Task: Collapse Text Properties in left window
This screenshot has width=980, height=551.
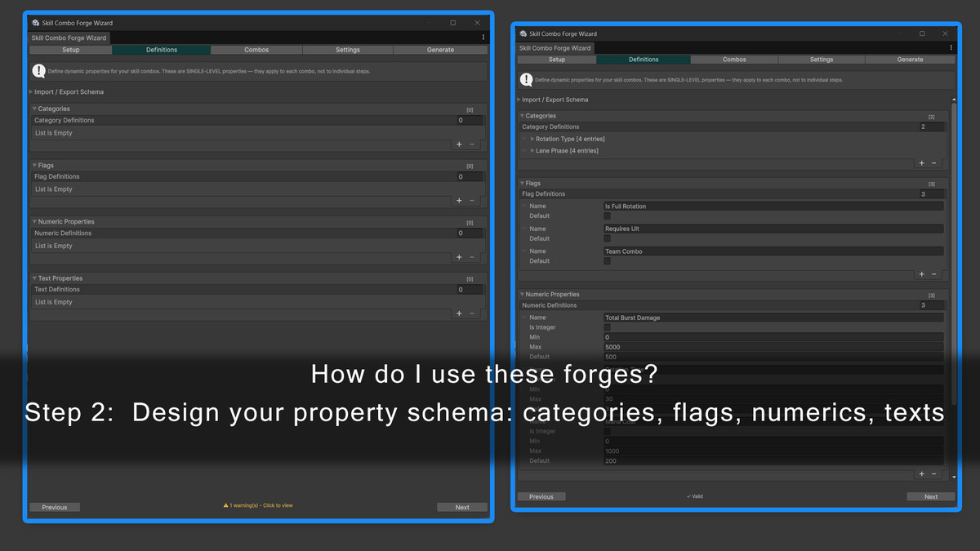Action: (x=34, y=278)
